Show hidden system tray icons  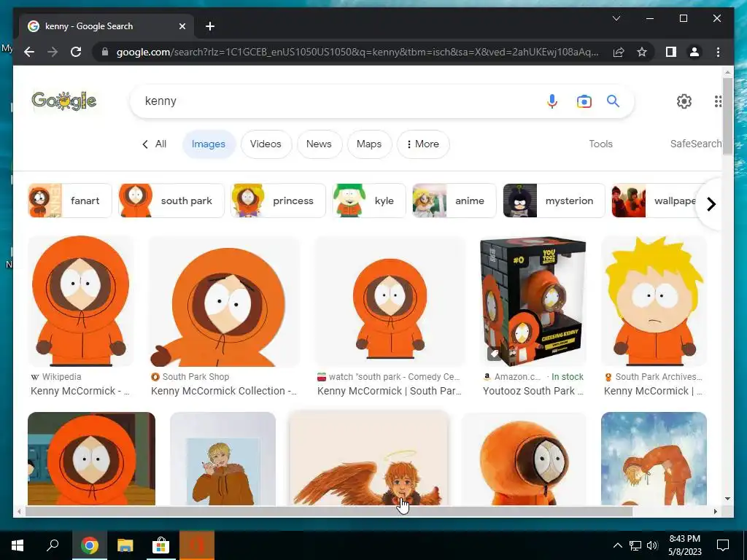point(617,545)
